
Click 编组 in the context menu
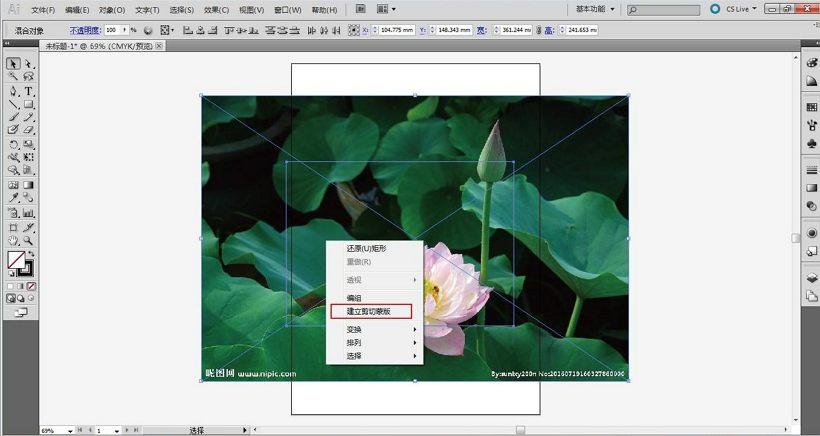point(354,298)
